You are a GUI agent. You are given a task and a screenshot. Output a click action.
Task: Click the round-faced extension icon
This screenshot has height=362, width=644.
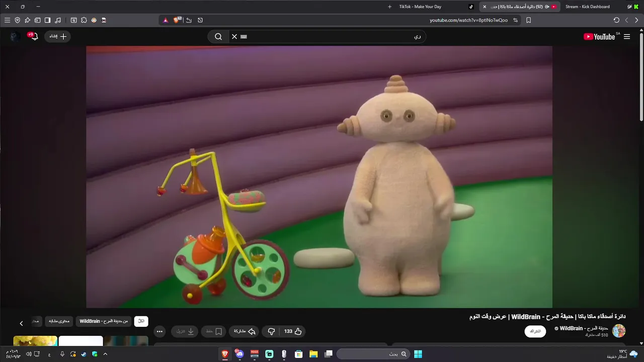click(94, 20)
